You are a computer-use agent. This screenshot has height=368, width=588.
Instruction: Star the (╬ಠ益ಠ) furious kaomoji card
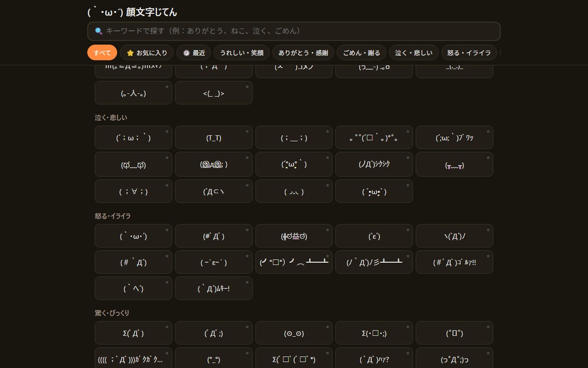click(x=327, y=230)
